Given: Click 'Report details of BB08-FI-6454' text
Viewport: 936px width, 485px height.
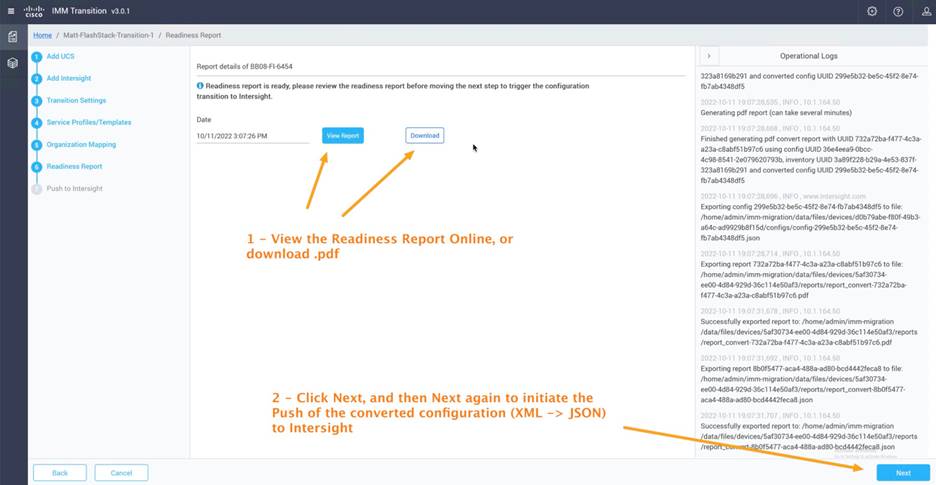Looking at the screenshot, I should pyautogui.click(x=244, y=67).
